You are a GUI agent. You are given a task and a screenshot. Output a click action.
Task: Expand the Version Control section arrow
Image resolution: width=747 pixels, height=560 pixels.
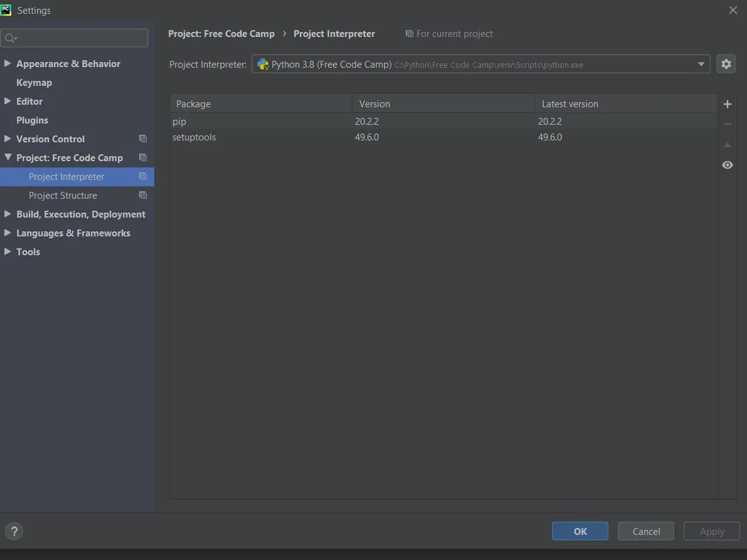click(x=8, y=139)
